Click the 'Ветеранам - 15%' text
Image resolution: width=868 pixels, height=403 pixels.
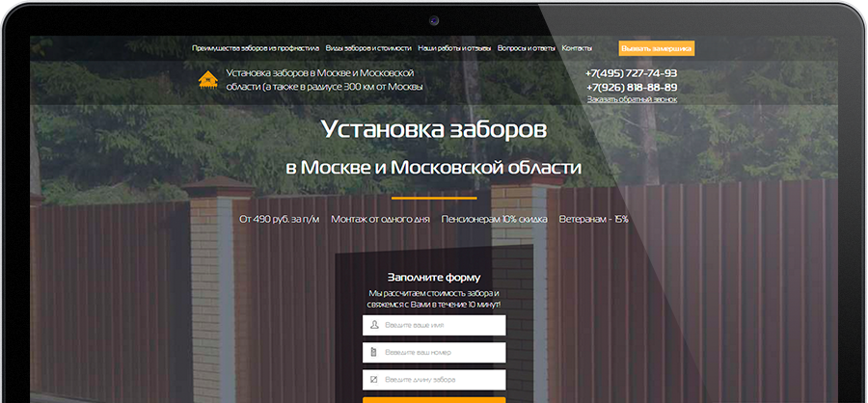pos(593,219)
